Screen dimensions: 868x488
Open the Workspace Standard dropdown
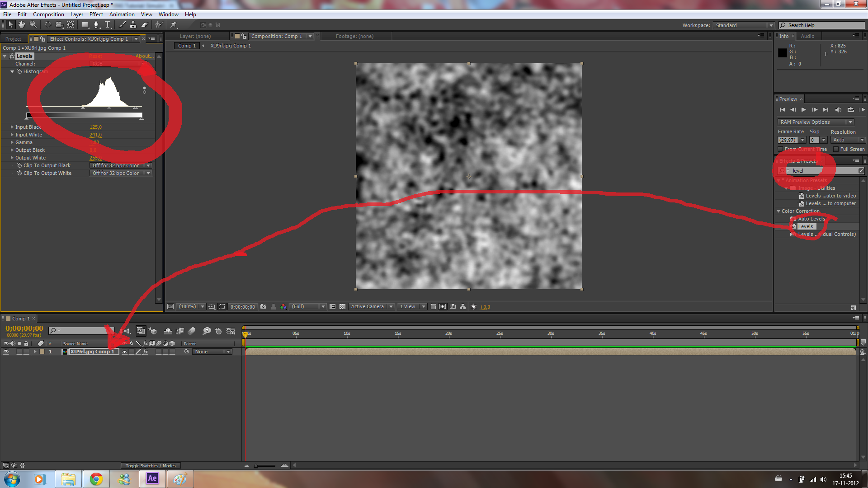[x=744, y=25]
